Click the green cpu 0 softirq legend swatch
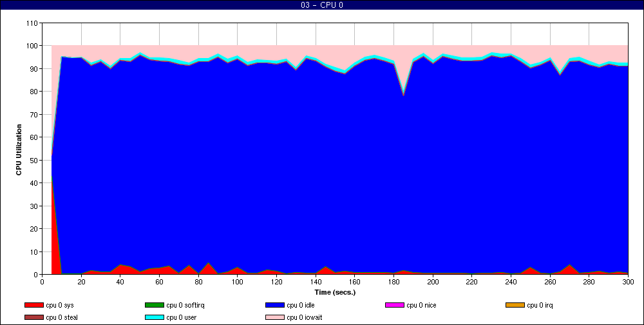This screenshot has width=644, height=325. (154, 305)
